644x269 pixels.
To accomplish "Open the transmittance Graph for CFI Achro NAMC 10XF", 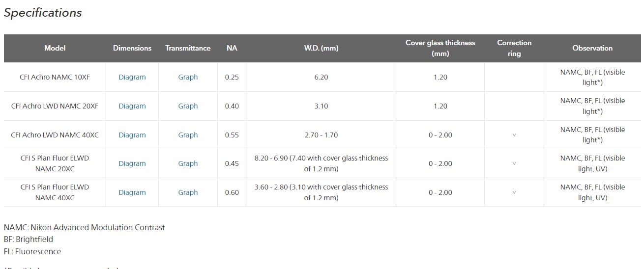I will tap(188, 77).
